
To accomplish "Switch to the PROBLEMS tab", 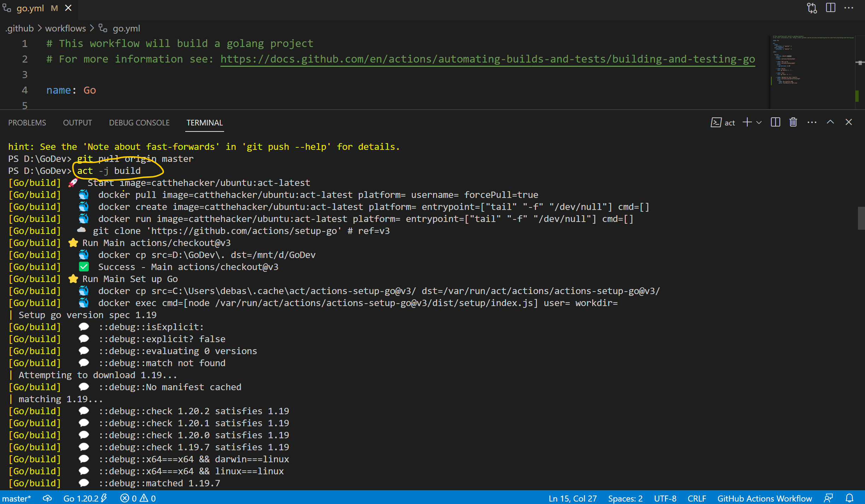I will click(27, 123).
